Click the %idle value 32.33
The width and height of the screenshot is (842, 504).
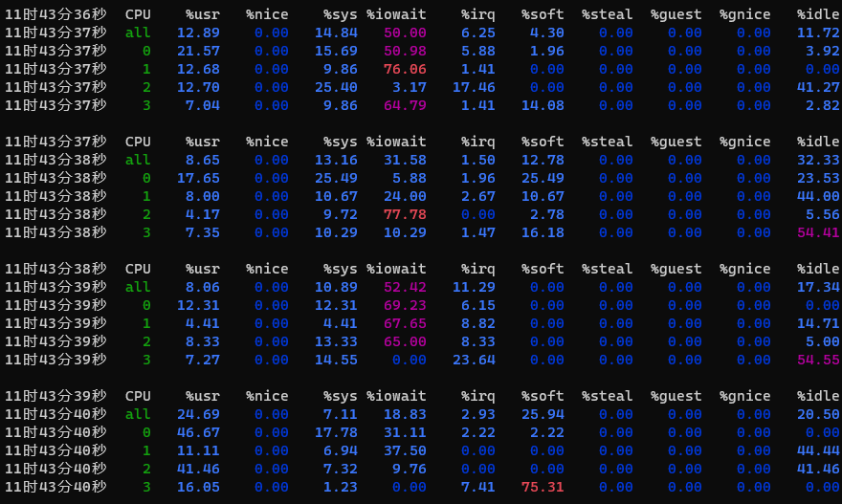tap(818, 160)
